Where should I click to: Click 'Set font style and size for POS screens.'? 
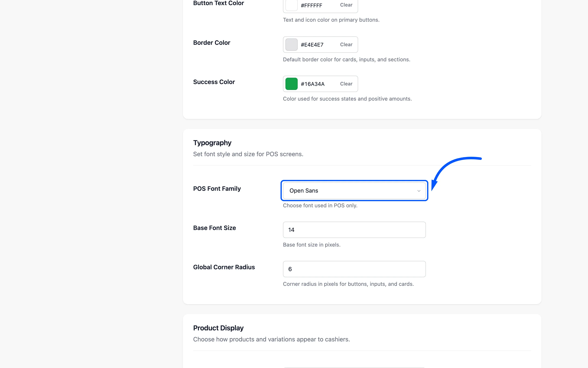[248, 154]
